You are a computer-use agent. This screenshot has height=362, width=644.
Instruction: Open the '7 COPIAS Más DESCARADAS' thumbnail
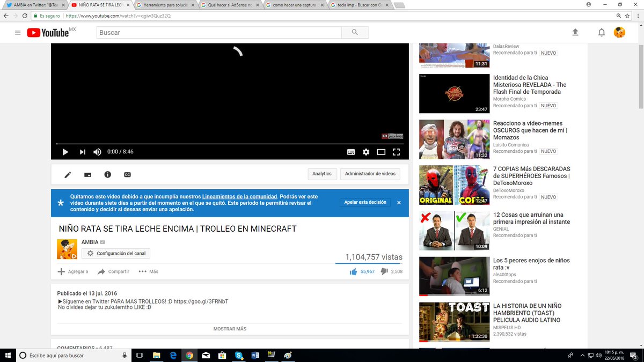point(454,185)
